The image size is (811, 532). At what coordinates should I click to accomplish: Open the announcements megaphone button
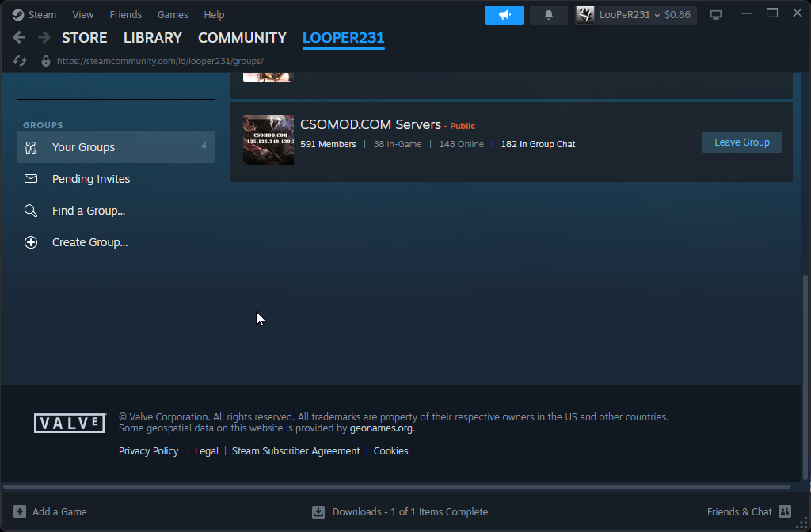pos(504,15)
